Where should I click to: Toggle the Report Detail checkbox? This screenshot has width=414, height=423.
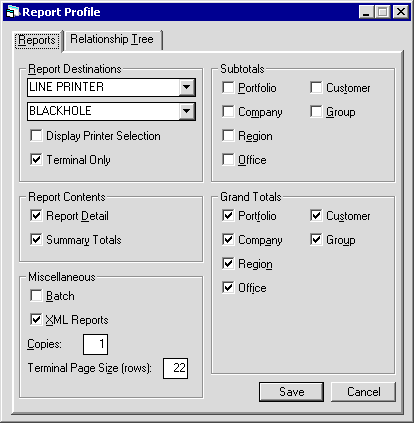[x=36, y=216]
